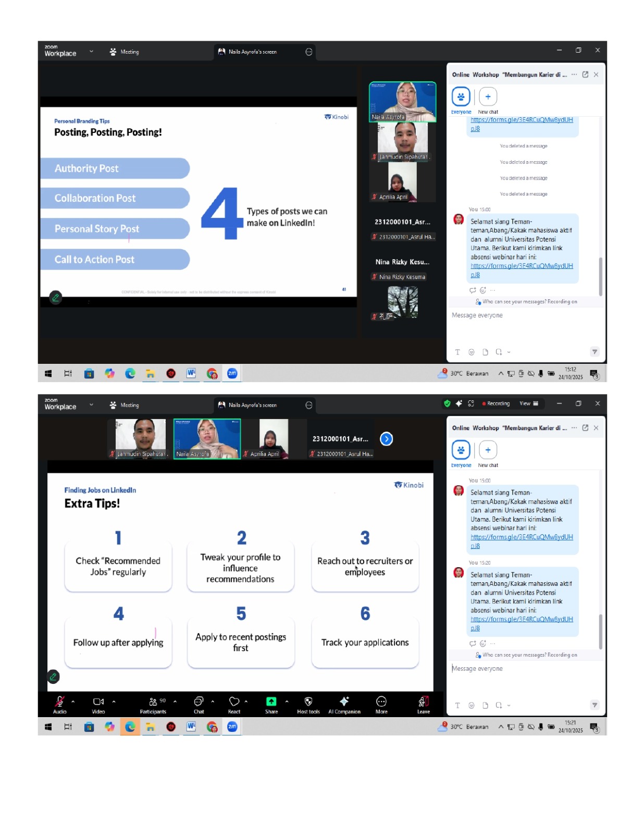Click the green encryption shield icon

click(447, 403)
